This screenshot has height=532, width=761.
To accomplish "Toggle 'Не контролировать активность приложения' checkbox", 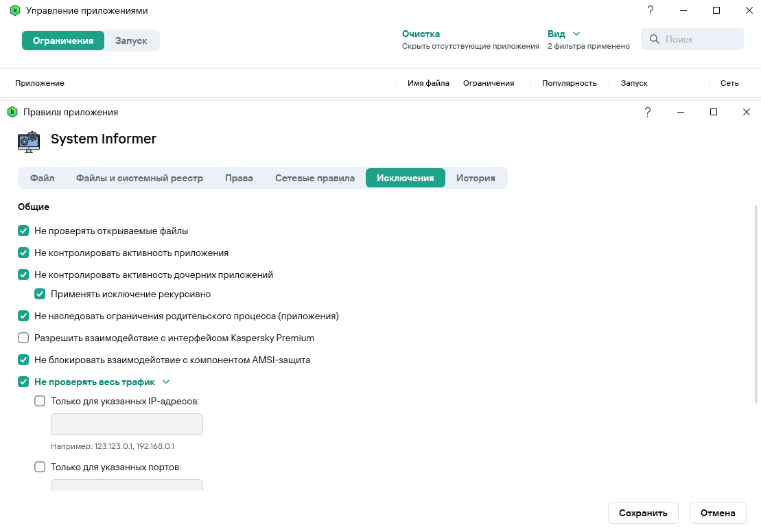I will click(x=23, y=253).
